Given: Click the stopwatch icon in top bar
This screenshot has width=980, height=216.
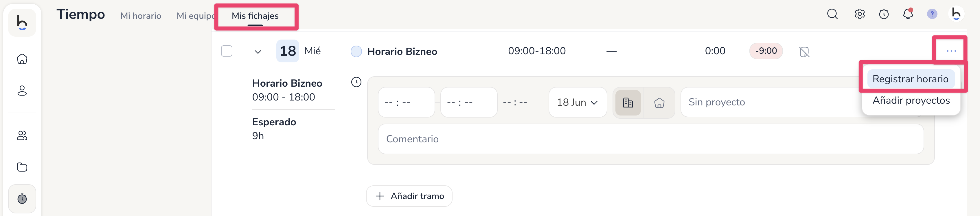Looking at the screenshot, I should pyautogui.click(x=884, y=14).
